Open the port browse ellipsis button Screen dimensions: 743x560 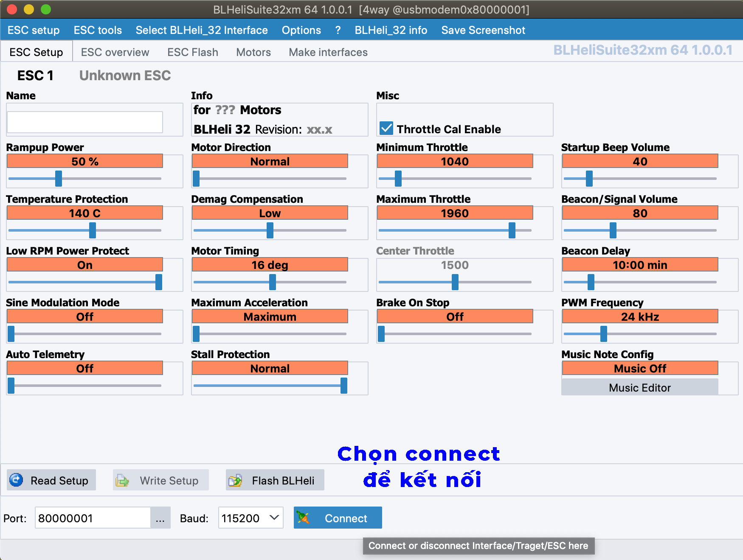pos(160,518)
